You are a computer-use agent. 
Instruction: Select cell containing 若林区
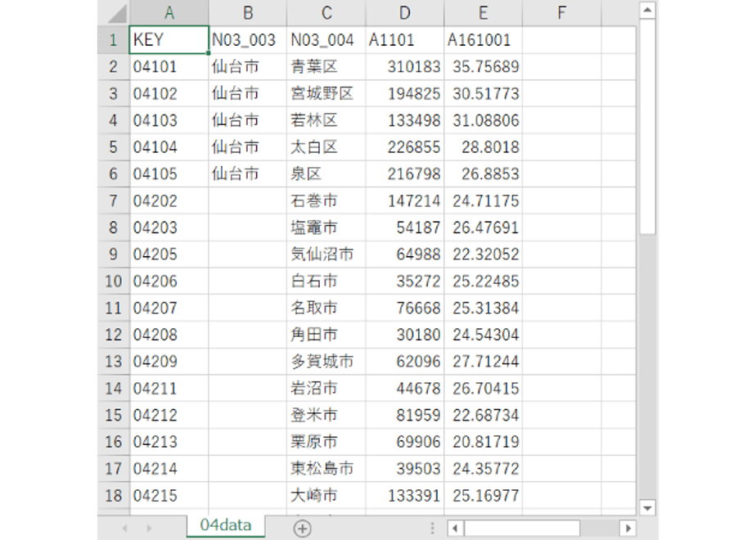pyautogui.click(x=326, y=120)
